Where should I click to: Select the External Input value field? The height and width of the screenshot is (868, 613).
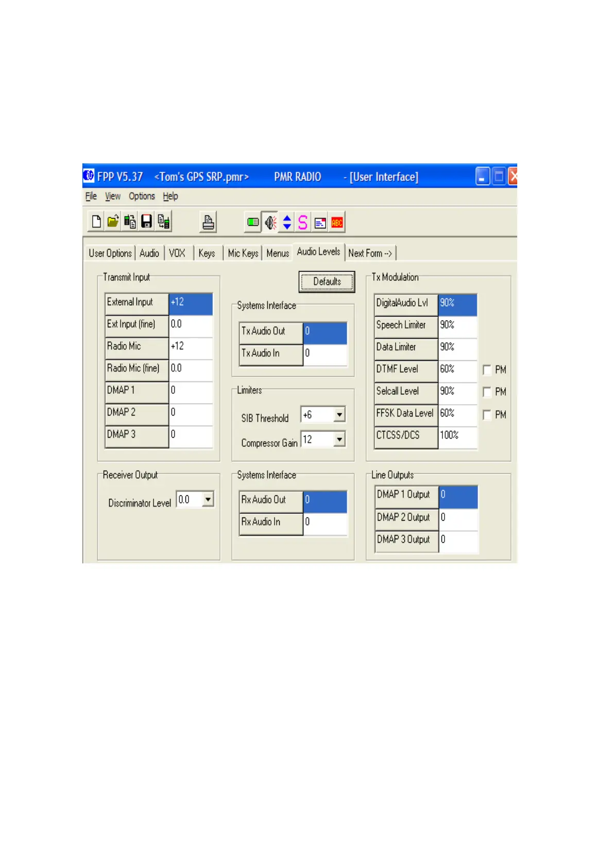pyautogui.click(x=191, y=304)
